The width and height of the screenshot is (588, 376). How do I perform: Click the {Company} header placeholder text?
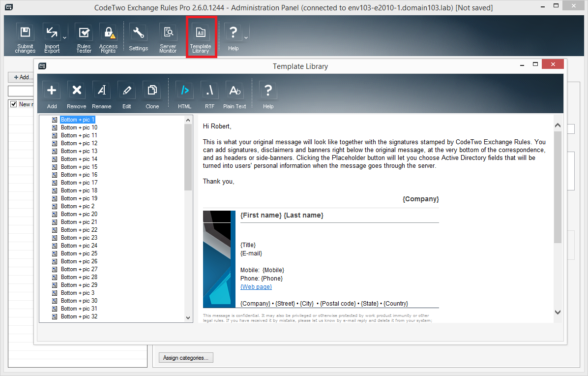[421, 199]
